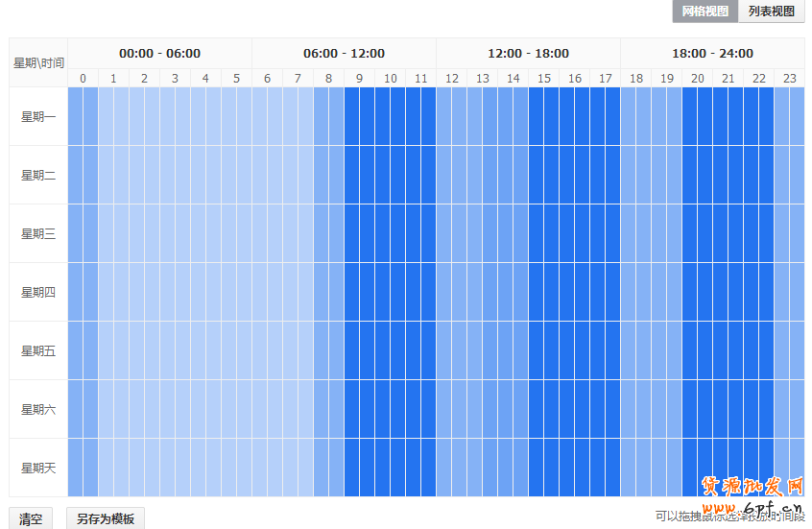Select 星期六 cell at hour 20

[697, 409]
